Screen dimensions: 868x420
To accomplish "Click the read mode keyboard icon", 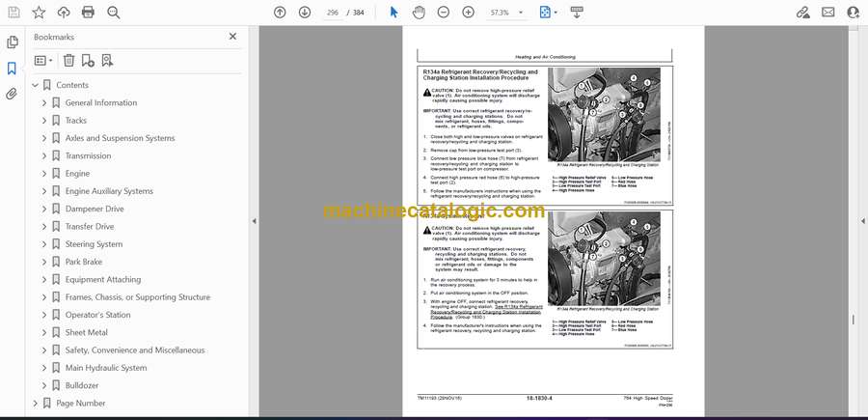I will 577,13.
